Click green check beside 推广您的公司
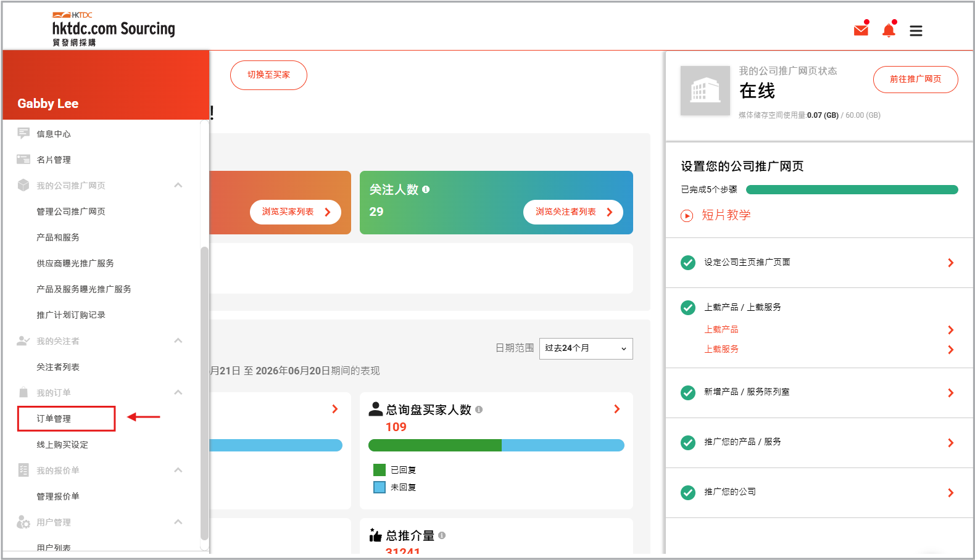Image resolution: width=975 pixels, height=560 pixels. tap(688, 492)
